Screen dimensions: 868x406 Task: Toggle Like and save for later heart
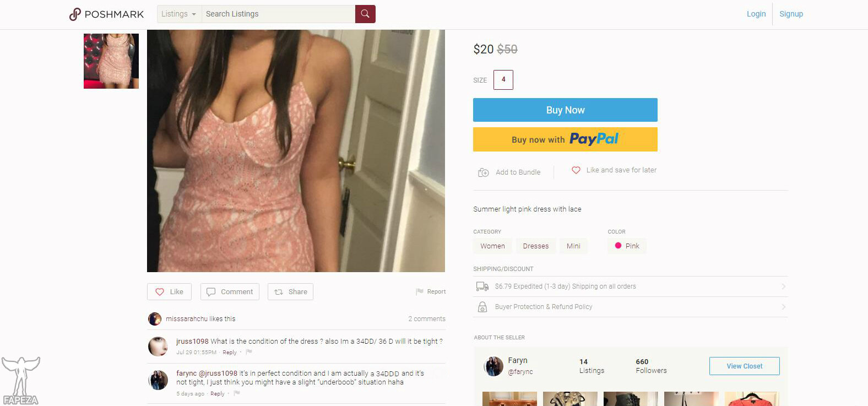coord(576,170)
